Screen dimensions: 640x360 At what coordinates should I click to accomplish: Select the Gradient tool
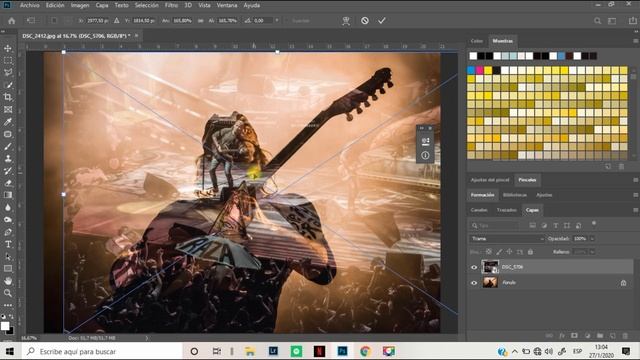tap(8, 195)
